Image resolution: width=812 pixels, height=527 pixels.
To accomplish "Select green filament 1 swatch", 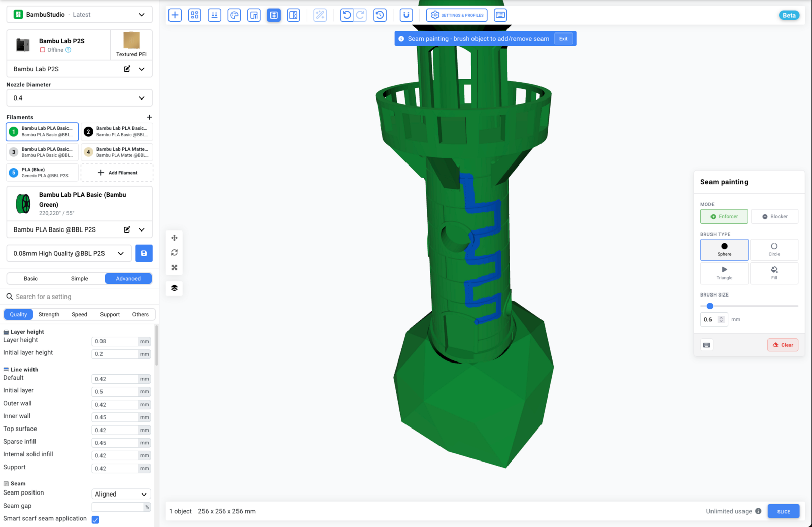I will (x=14, y=131).
